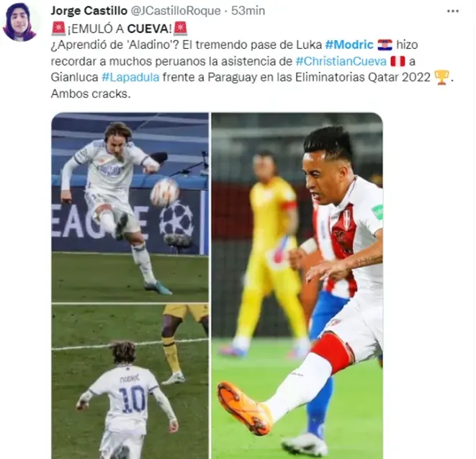Open the right photo of the Peru player

tap(297, 285)
